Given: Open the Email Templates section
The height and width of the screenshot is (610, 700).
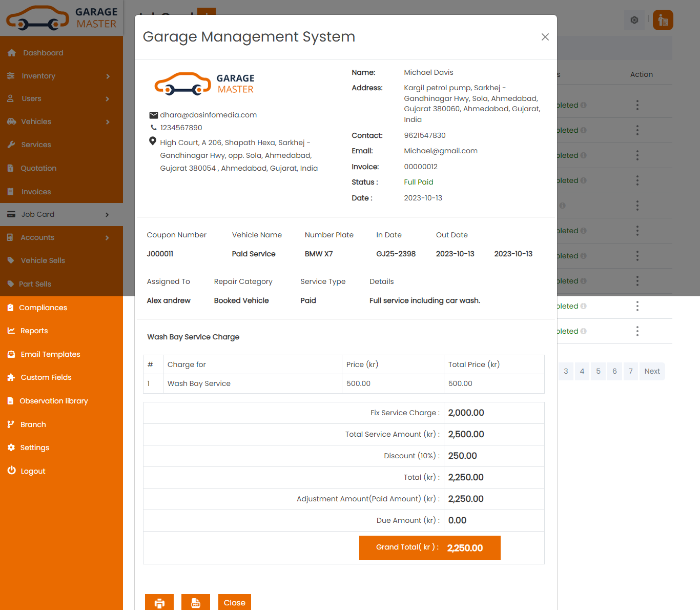Looking at the screenshot, I should (x=50, y=354).
